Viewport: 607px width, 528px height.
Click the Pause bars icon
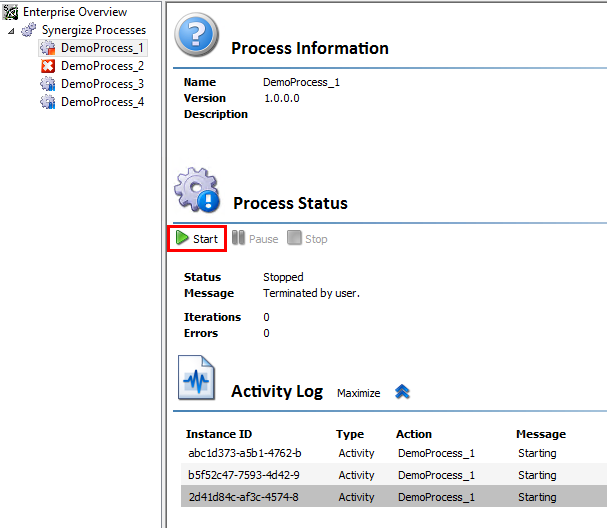(x=238, y=238)
